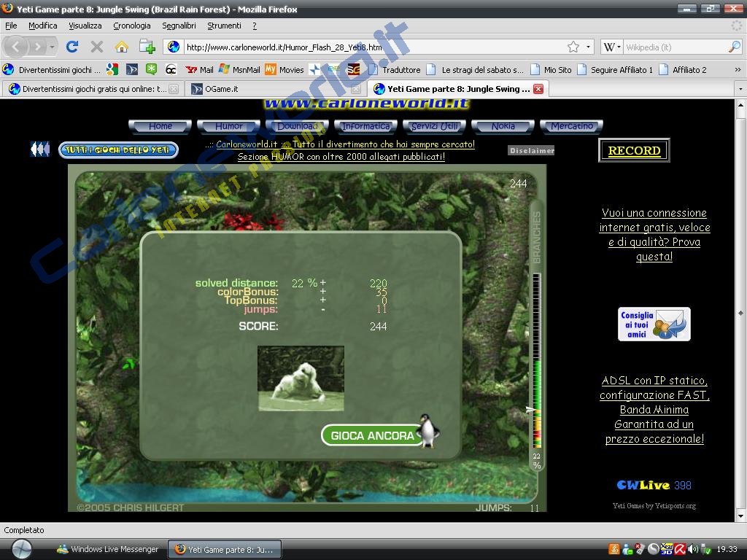The height and width of the screenshot is (560, 747).
Task: Click the Xeon 3D tray icon
Action: (x=667, y=549)
